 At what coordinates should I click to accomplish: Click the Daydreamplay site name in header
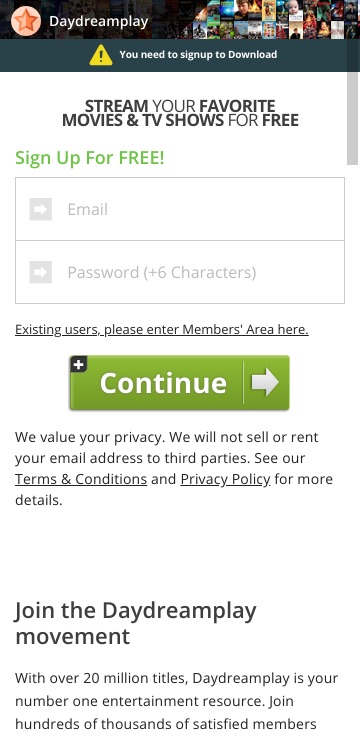coord(99,21)
